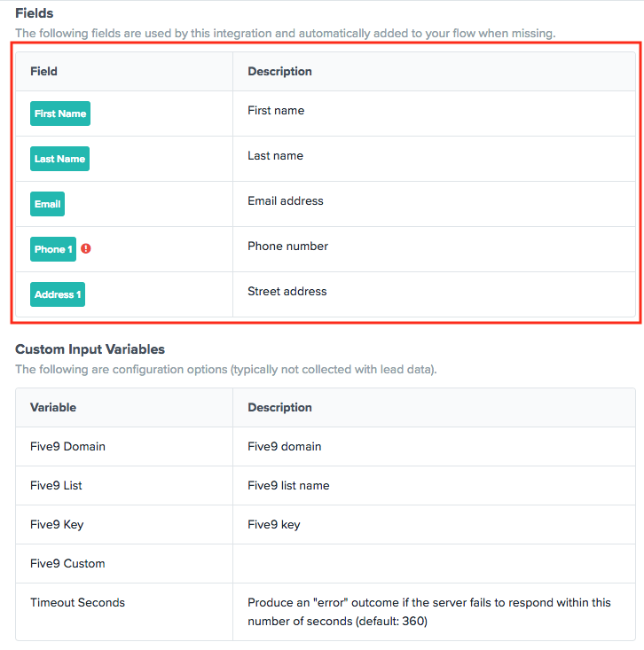Select the Five9 List variable row
Screen dimensions: 644x650
pyautogui.click(x=326, y=485)
